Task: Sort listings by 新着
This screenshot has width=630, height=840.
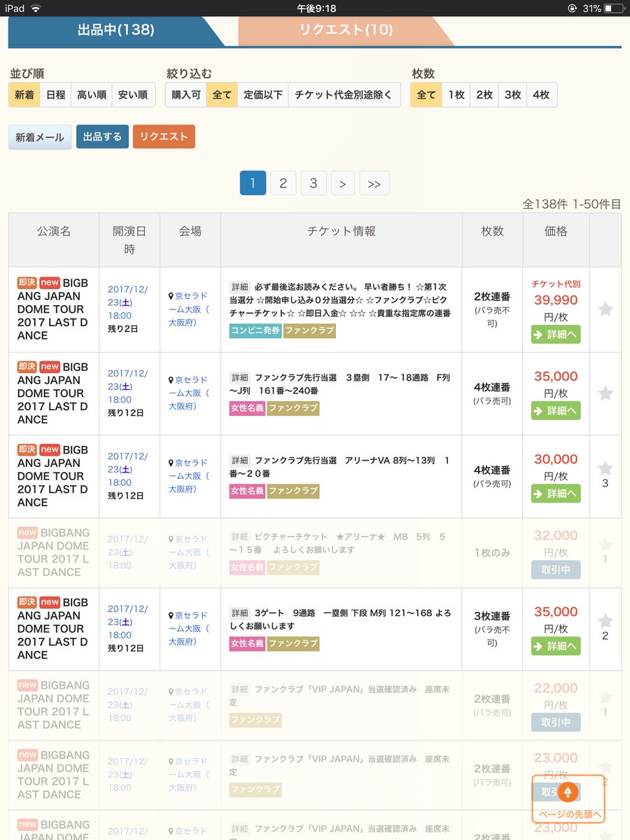Action: [24, 94]
